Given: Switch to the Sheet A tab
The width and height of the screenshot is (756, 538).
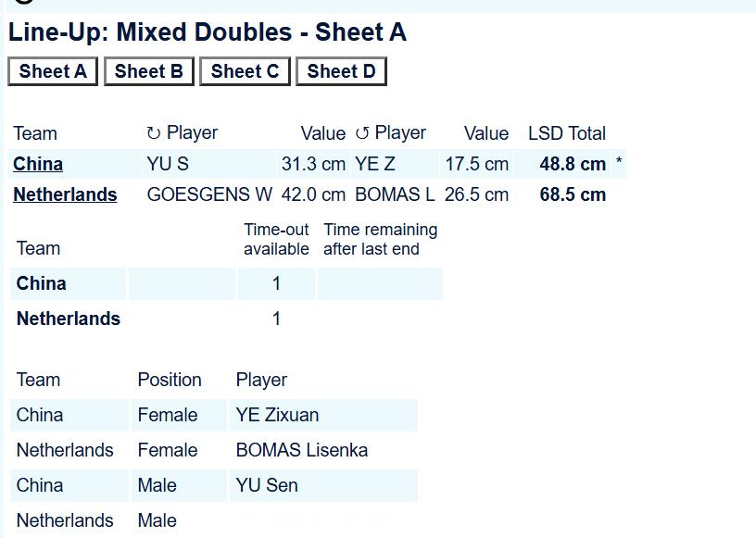Looking at the screenshot, I should [x=53, y=71].
